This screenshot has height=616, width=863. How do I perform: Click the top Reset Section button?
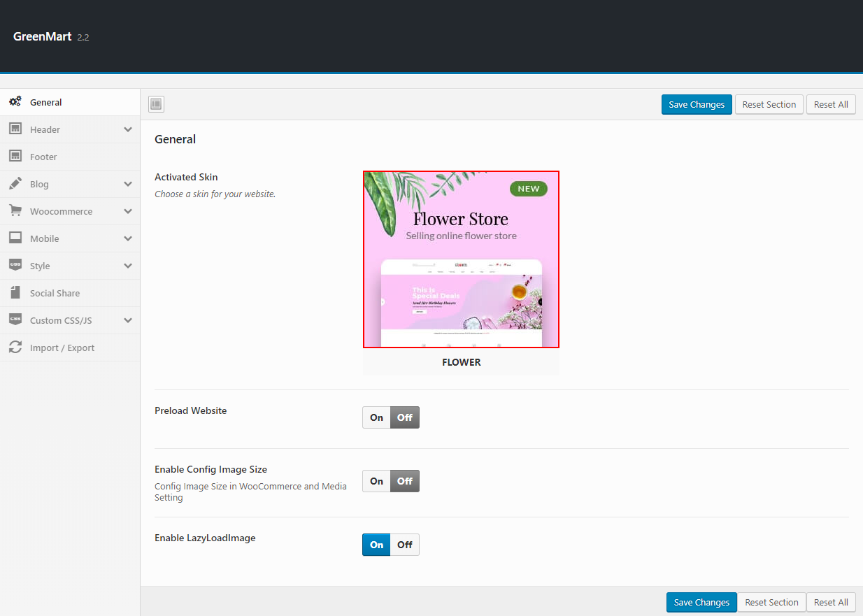pyautogui.click(x=769, y=104)
